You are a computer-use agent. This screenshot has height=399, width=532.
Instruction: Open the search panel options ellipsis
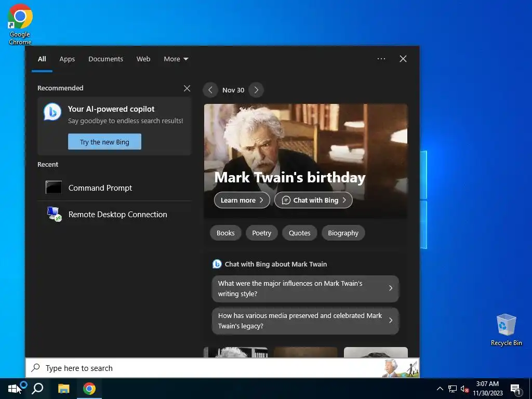(381, 59)
